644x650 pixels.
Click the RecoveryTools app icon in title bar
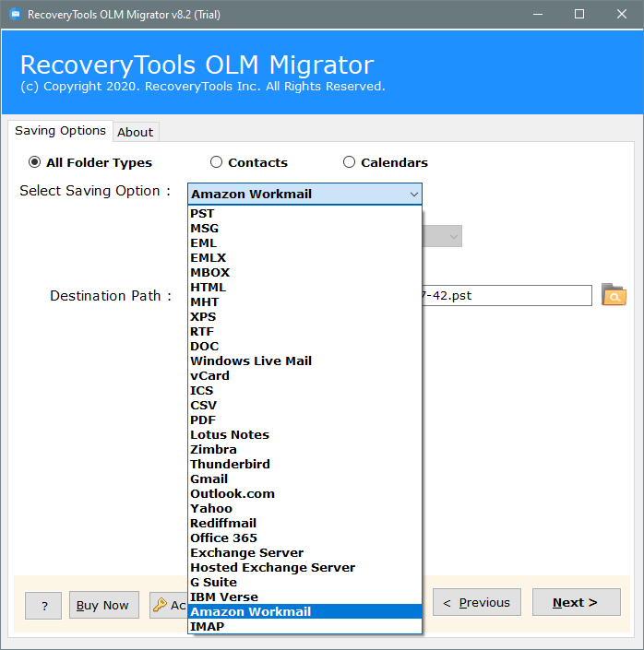click(x=16, y=15)
